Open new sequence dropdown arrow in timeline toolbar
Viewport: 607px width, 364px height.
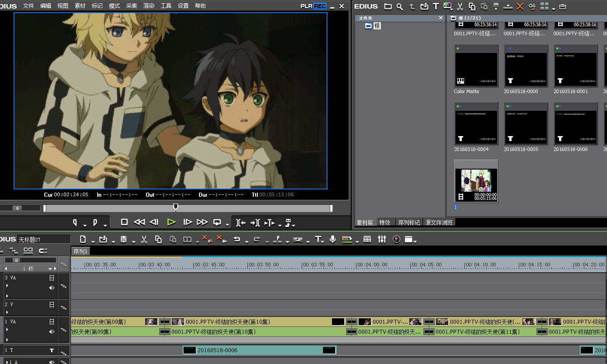(92, 242)
